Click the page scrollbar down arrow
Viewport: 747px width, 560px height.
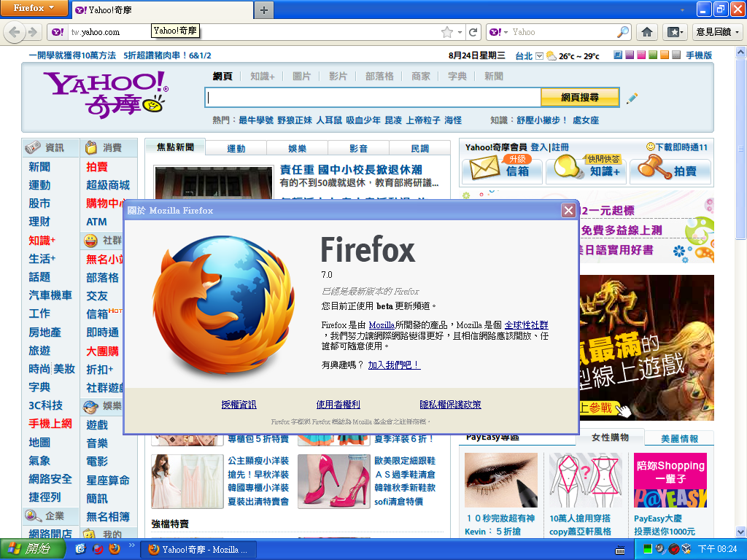click(x=741, y=532)
